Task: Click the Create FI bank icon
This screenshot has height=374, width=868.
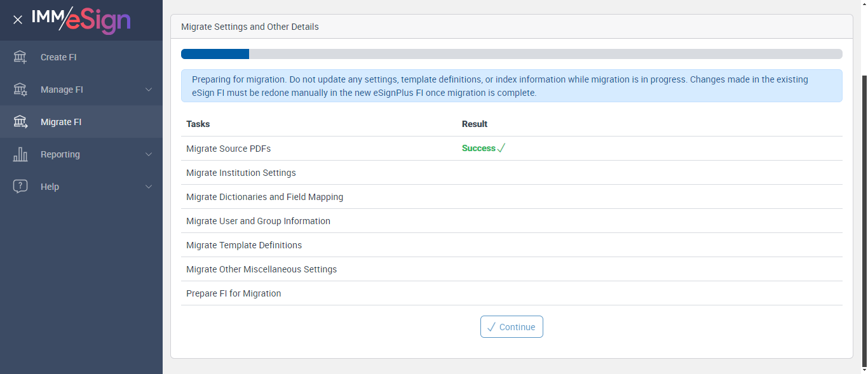Action: tap(20, 57)
